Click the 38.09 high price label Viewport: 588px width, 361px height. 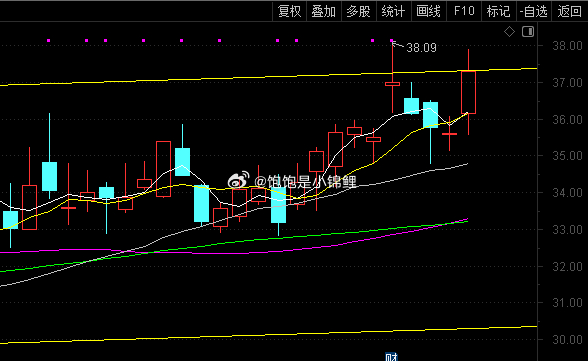click(422, 48)
